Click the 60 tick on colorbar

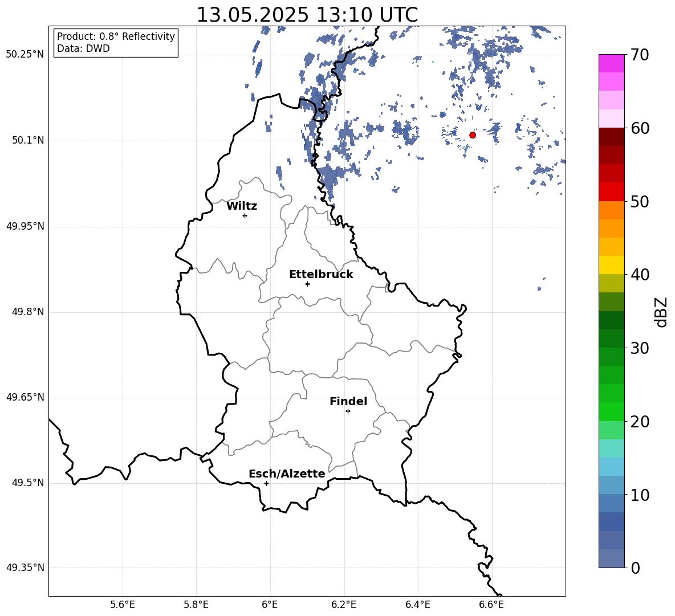pyautogui.click(x=639, y=128)
